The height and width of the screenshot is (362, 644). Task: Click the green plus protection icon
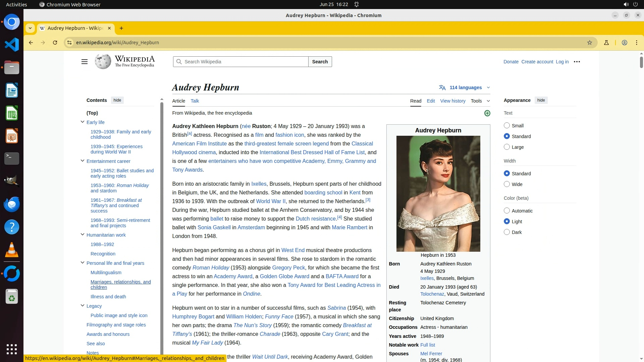click(x=487, y=113)
